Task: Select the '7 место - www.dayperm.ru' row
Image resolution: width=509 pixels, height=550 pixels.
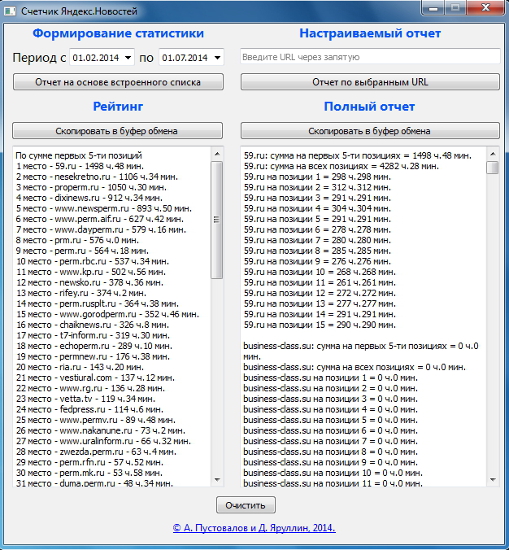Action: 101,229
